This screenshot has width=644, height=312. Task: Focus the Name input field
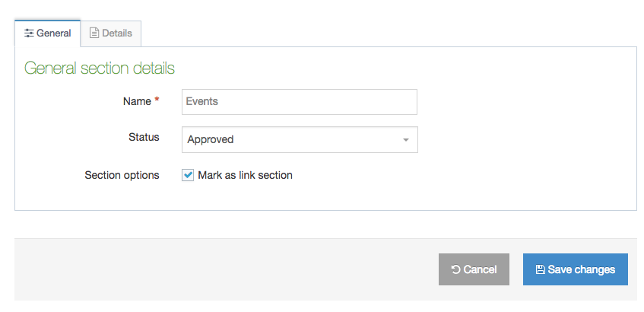pyautogui.click(x=300, y=101)
